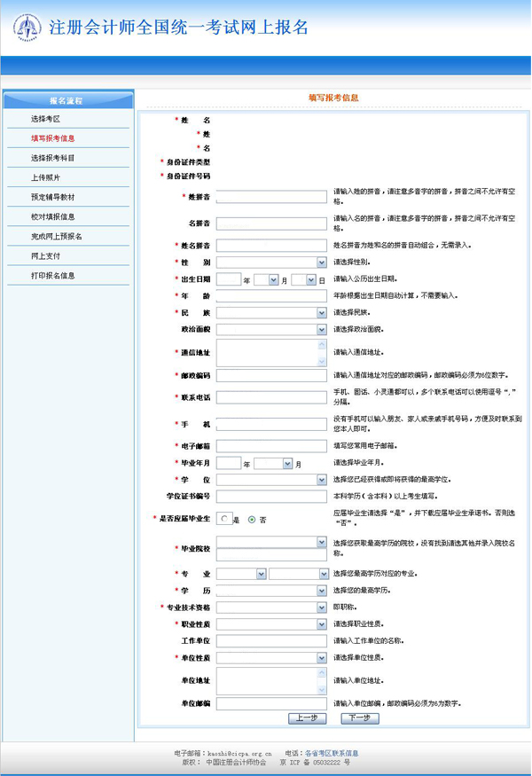Open the 政治面貌 dropdown

click(271, 330)
